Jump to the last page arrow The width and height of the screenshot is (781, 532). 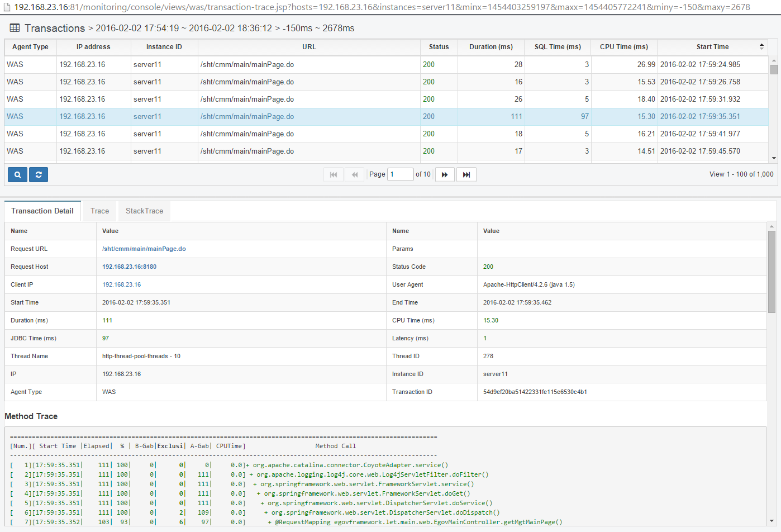[466, 174]
